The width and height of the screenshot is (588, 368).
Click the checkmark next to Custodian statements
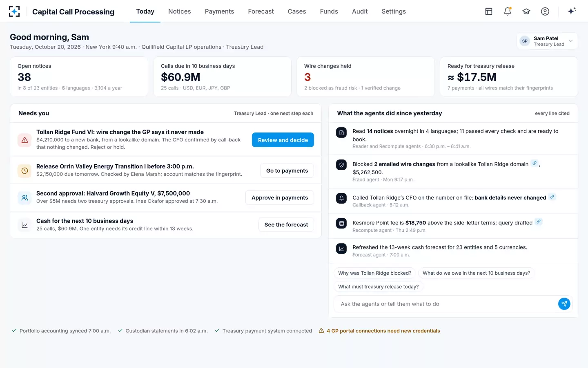(120, 330)
